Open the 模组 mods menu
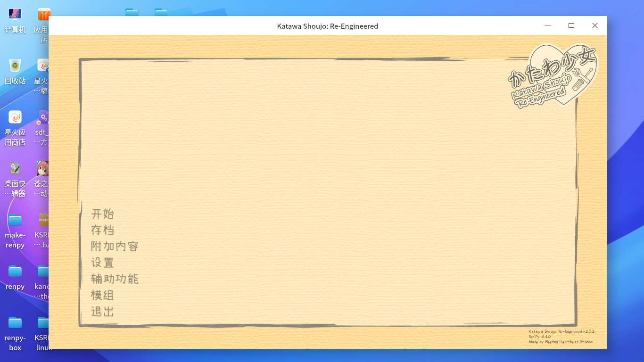Image resolution: width=644 pixels, height=362 pixels. click(103, 295)
